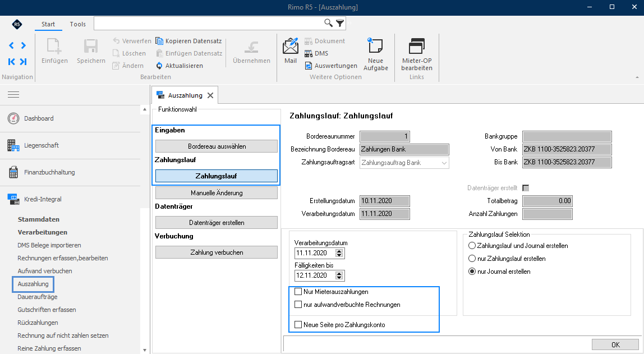644x354 pixels.
Task: Click Zahlung verbuchen button
Action: tap(217, 252)
